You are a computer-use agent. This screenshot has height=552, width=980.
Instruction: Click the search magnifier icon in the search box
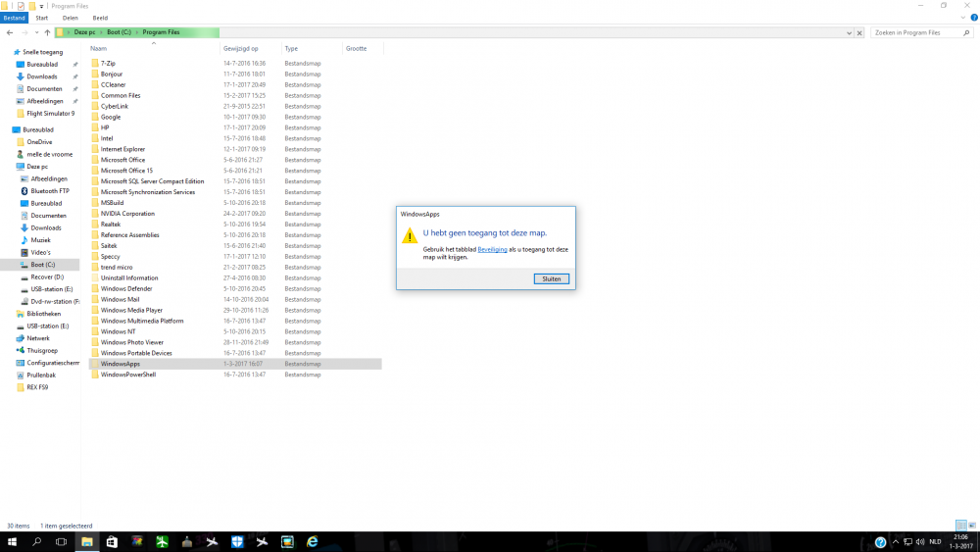click(x=966, y=32)
